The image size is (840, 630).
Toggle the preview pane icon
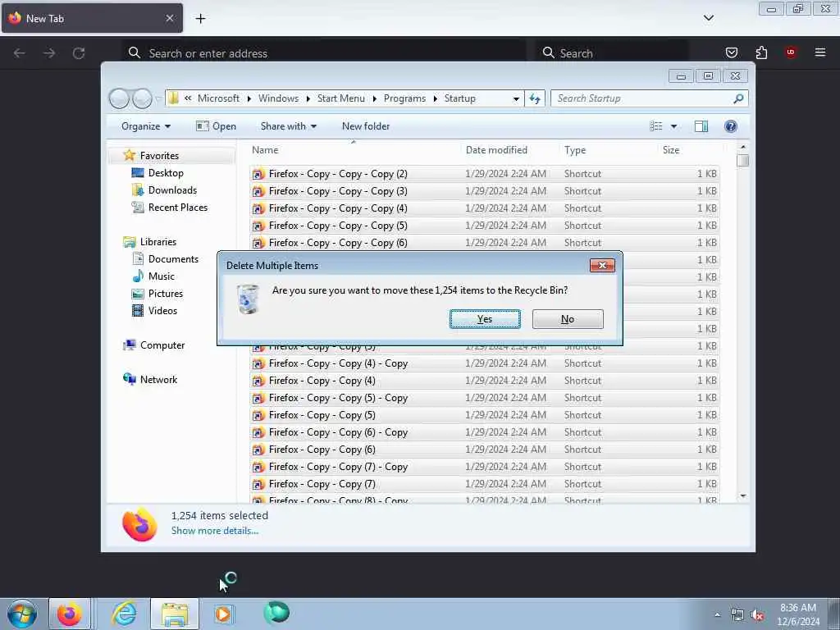point(701,126)
